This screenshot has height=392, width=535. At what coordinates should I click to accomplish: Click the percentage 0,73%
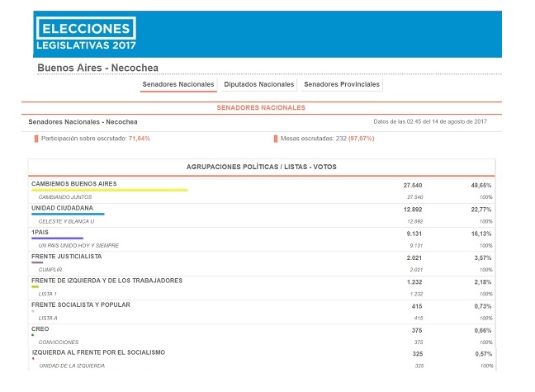pos(483,306)
